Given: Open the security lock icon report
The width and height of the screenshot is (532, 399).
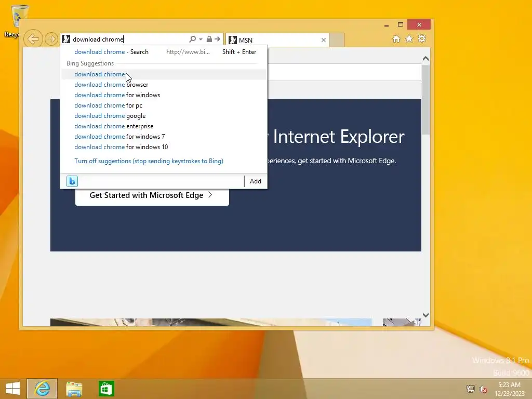Looking at the screenshot, I should [x=209, y=39].
